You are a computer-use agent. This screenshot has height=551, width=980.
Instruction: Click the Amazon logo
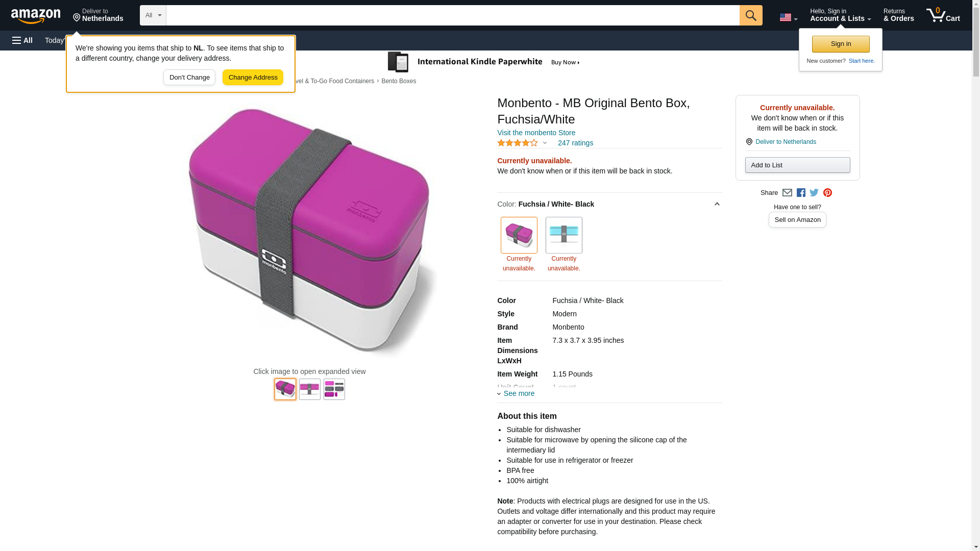coord(36,16)
